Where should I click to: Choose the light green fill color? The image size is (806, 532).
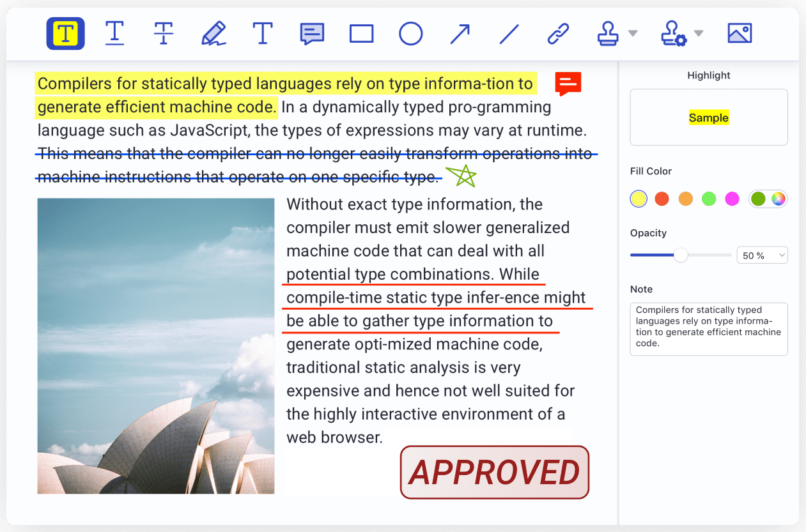709,199
